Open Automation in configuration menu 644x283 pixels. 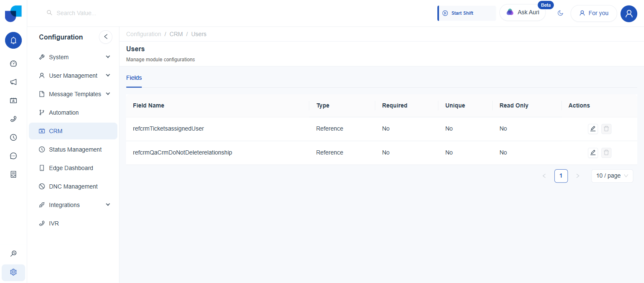point(73,113)
